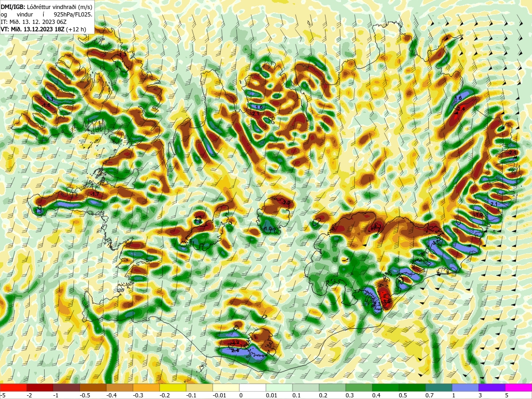Click the '1.3' value label on the map

click(x=39, y=211)
